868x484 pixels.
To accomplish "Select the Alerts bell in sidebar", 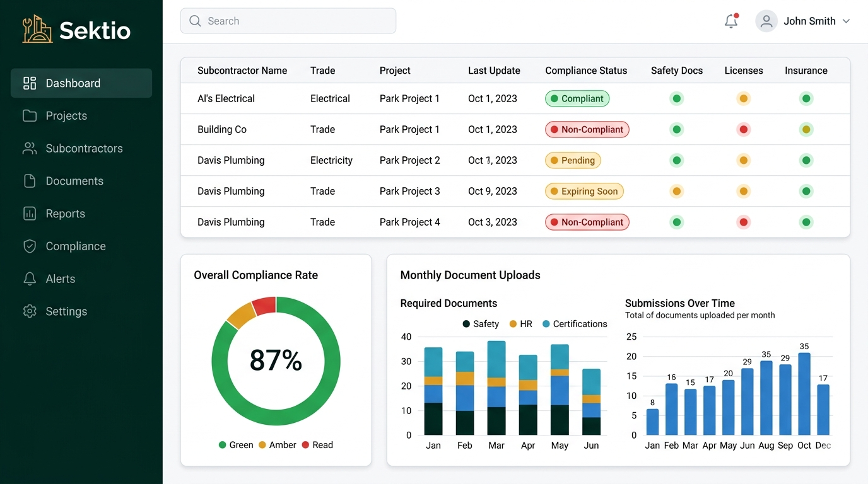I will pyautogui.click(x=30, y=279).
